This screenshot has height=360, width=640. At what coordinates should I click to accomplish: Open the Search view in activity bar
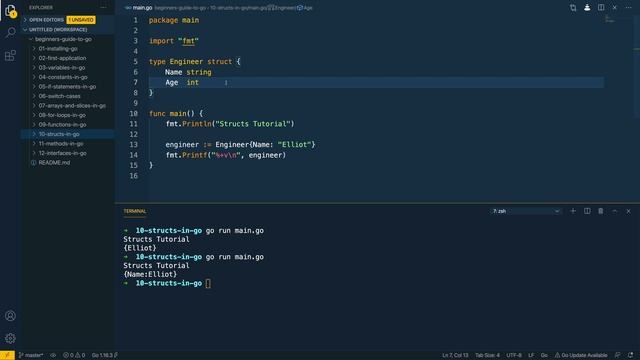10,33
